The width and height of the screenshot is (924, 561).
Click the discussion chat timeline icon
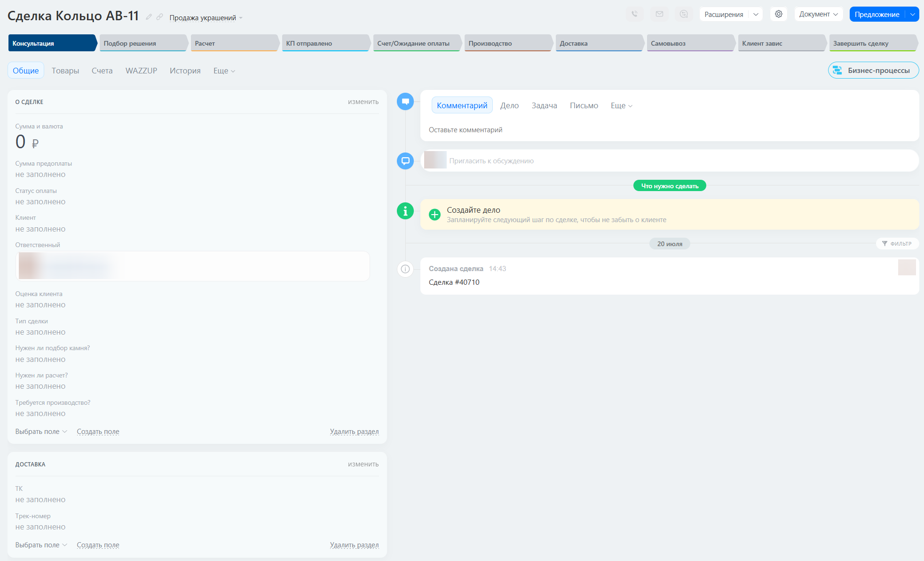[405, 161]
